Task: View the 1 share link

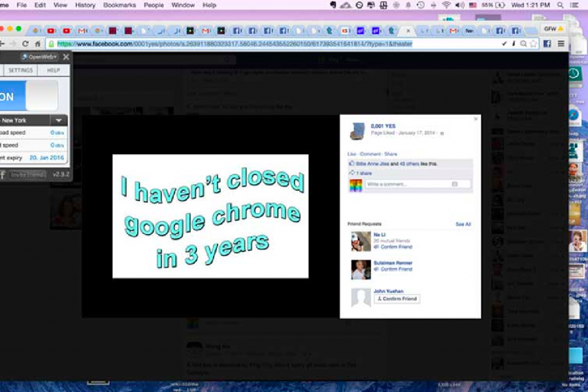Action: point(363,173)
